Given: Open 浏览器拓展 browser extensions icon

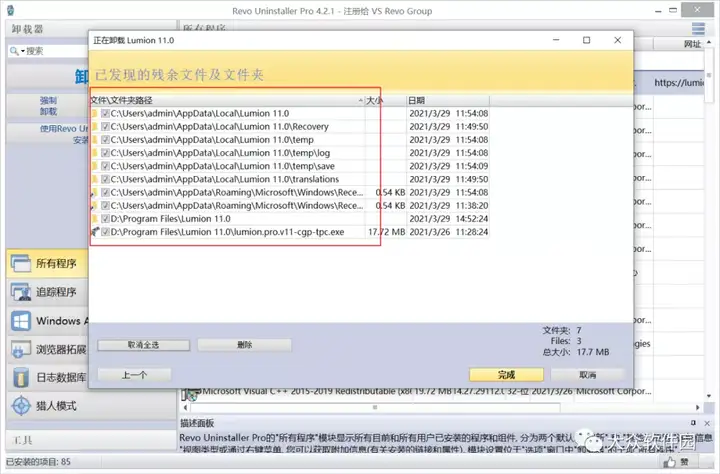Looking at the screenshot, I should 21,349.
